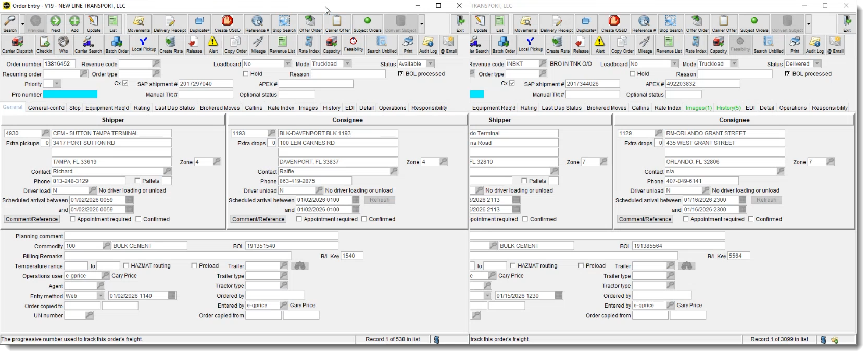
Task: Click lookup button beside shipper code 4930
Action: pyautogui.click(x=45, y=133)
